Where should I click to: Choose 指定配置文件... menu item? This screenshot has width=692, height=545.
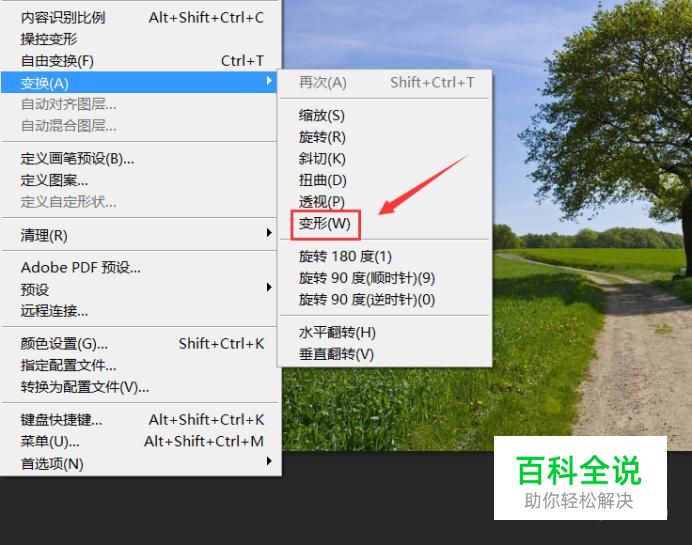(140, 365)
